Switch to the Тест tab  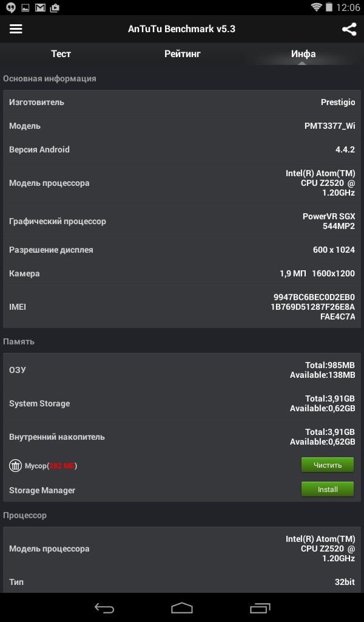tap(61, 54)
